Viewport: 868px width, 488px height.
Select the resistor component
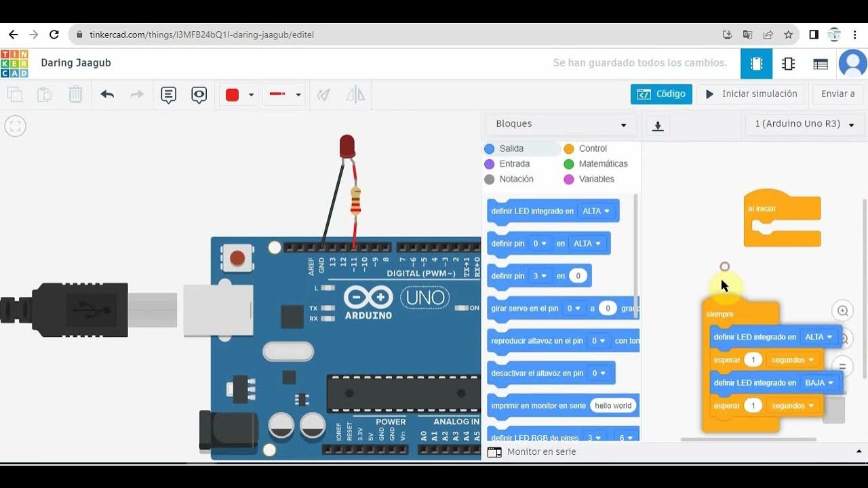tap(355, 201)
